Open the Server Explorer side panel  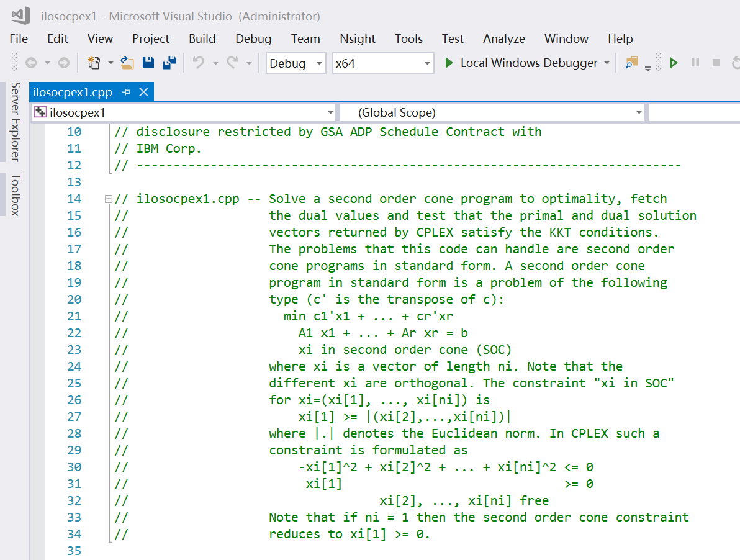tap(16, 122)
